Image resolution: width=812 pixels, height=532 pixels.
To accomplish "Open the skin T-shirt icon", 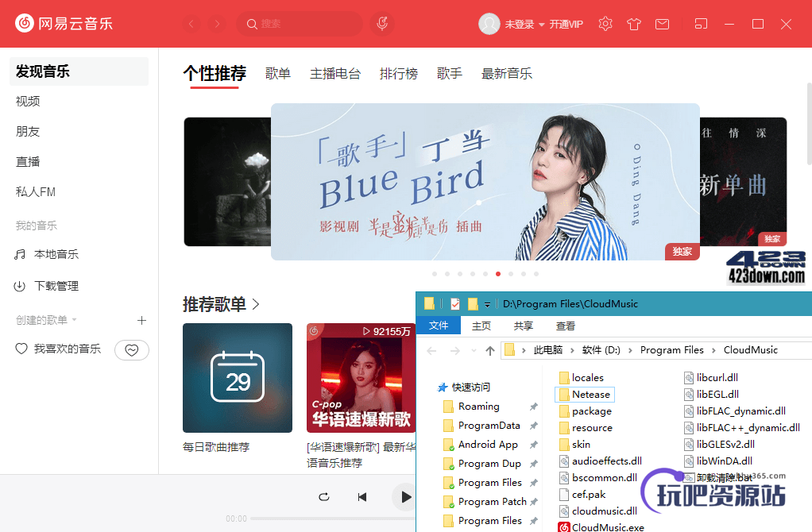I will click(633, 24).
